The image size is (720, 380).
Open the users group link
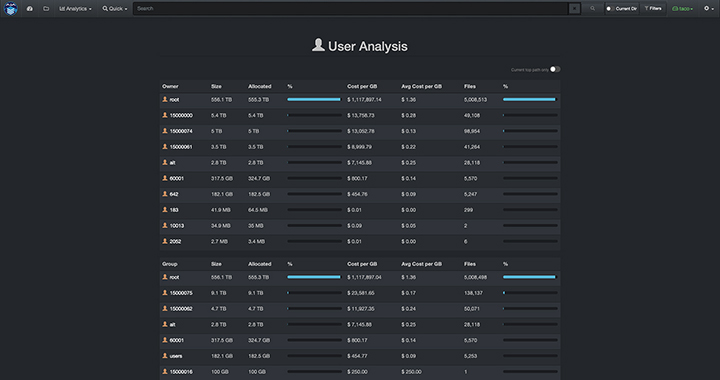coord(175,356)
